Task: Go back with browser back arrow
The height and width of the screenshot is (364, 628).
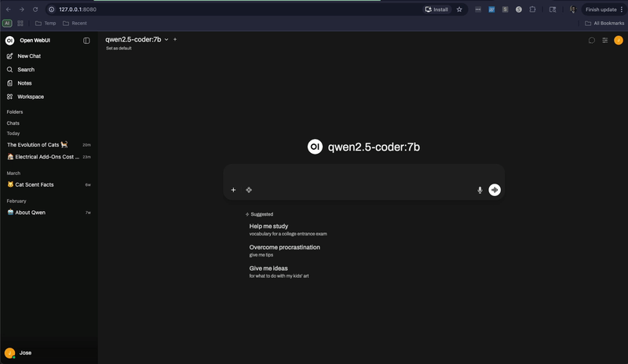Action: 9,9
